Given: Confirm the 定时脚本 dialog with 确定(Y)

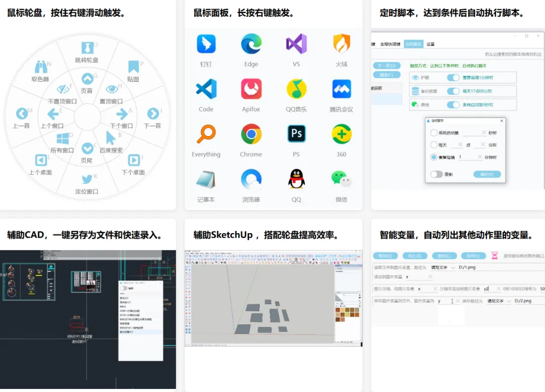Looking at the screenshot, I should [x=487, y=175].
